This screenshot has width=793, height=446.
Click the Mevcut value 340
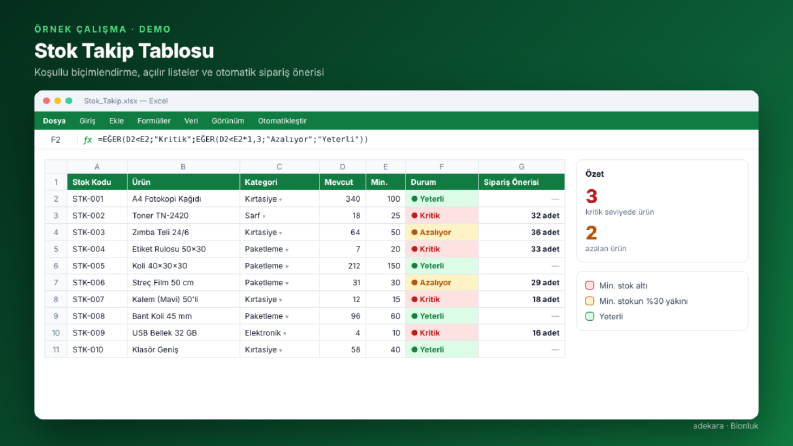pyautogui.click(x=342, y=199)
